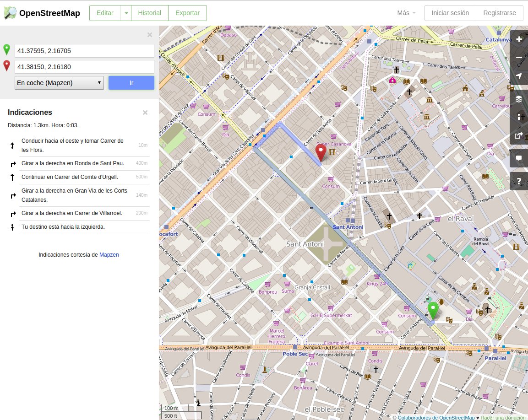Click the destination coordinates field 41.38150, 2.16180
Image resolution: width=528 pixels, height=420 pixels.
point(85,67)
